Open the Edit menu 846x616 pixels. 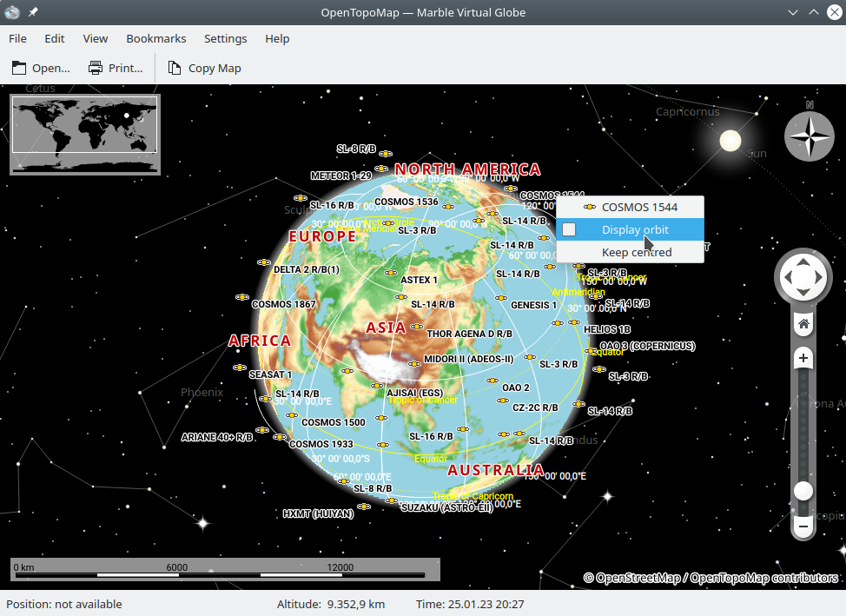(x=55, y=38)
